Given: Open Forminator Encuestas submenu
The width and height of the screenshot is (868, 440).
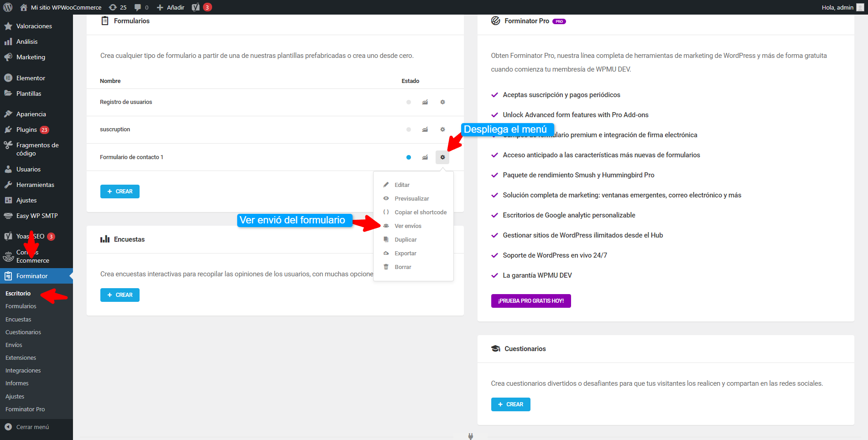Looking at the screenshot, I should [x=18, y=320].
